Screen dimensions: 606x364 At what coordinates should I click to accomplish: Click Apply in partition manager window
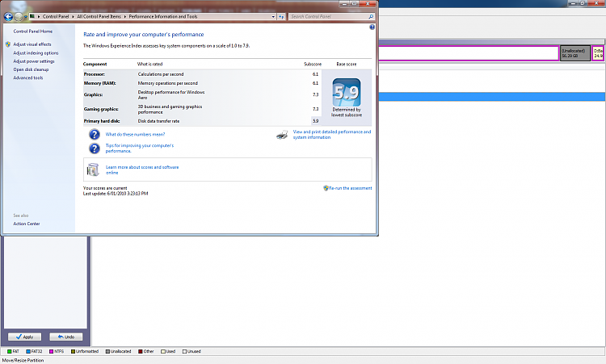coord(24,337)
